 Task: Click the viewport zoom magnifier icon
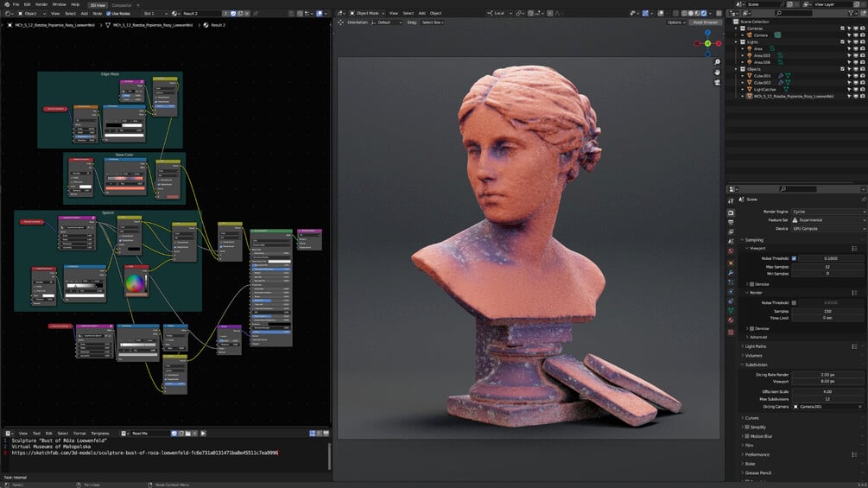(718, 62)
